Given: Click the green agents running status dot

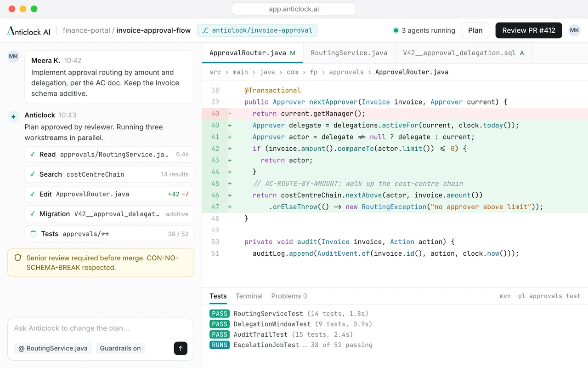Looking at the screenshot, I should tap(396, 30).
